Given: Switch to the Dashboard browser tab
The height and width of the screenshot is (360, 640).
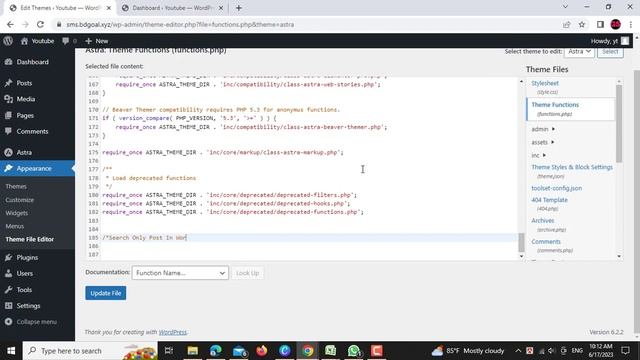Looking at the screenshot, I should pyautogui.click(x=172, y=8).
